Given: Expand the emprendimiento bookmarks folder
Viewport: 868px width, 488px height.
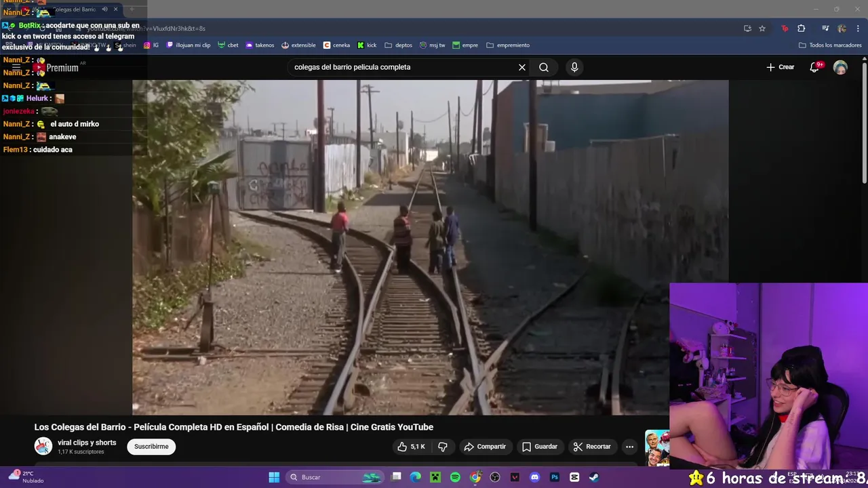Looking at the screenshot, I should tap(508, 45).
